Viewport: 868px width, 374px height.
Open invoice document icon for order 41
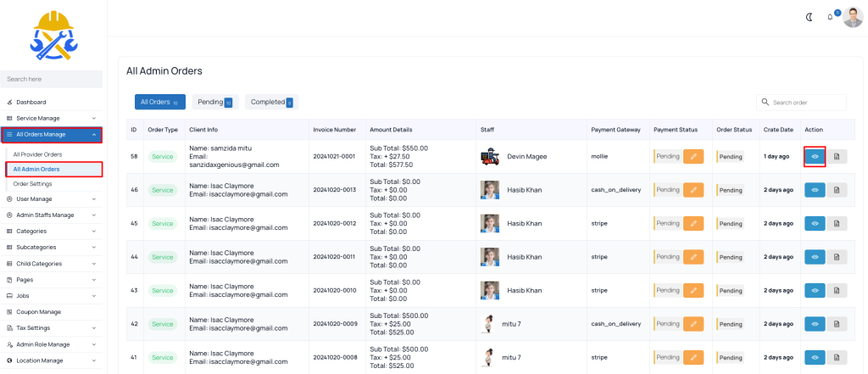click(837, 357)
